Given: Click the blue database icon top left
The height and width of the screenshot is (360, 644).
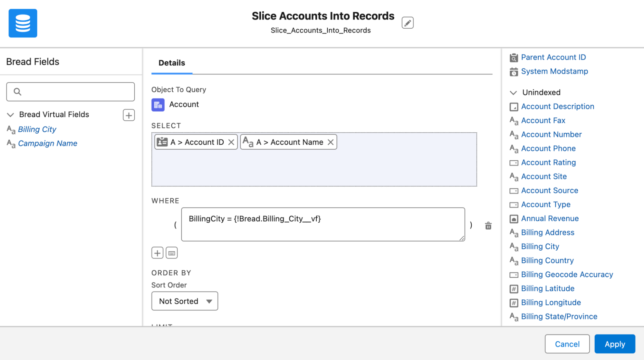Looking at the screenshot, I should coord(23,23).
